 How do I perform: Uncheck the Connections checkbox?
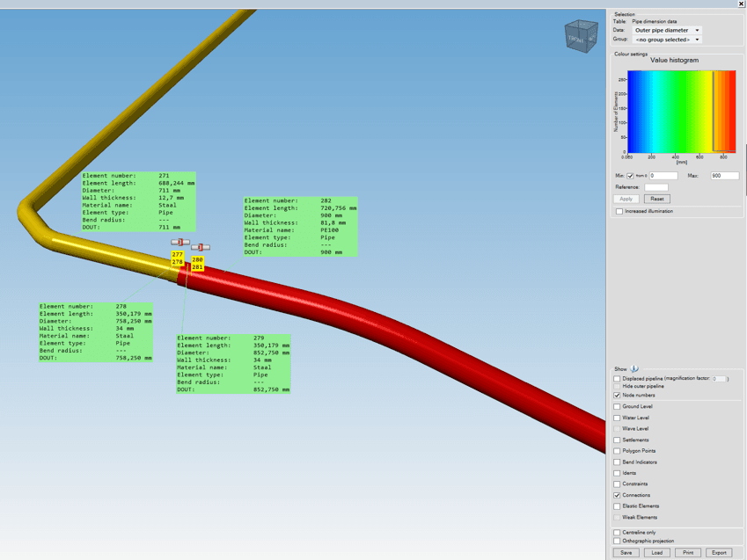tap(617, 496)
